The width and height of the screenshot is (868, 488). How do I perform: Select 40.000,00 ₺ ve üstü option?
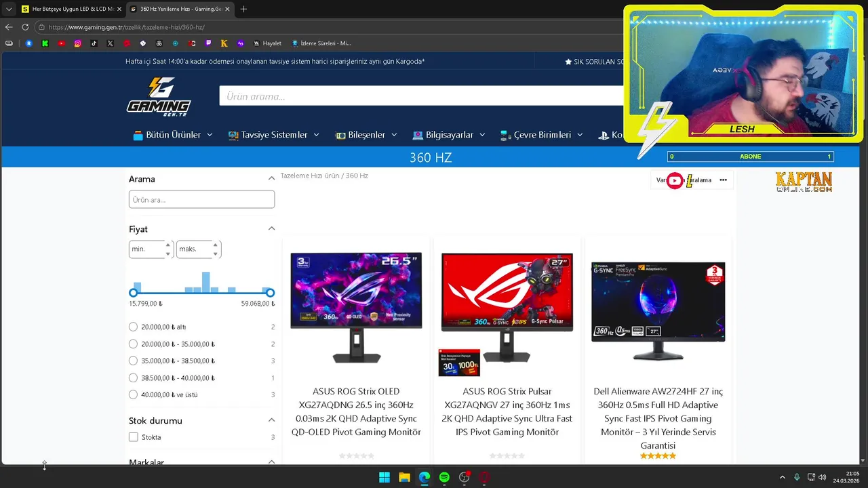[133, 394]
